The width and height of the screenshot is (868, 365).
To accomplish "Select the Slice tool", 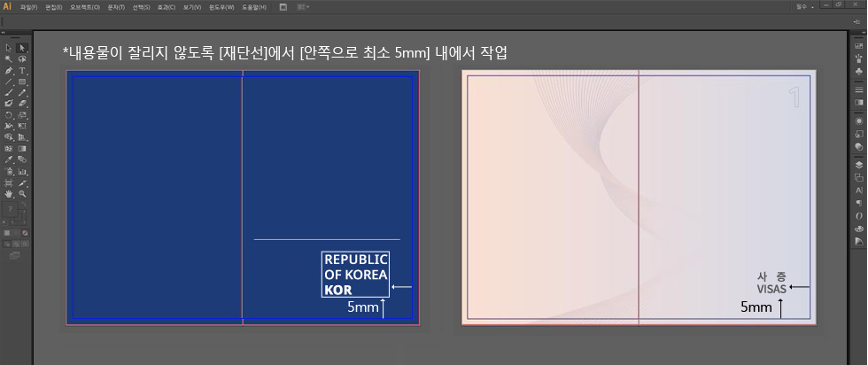I will [22, 182].
